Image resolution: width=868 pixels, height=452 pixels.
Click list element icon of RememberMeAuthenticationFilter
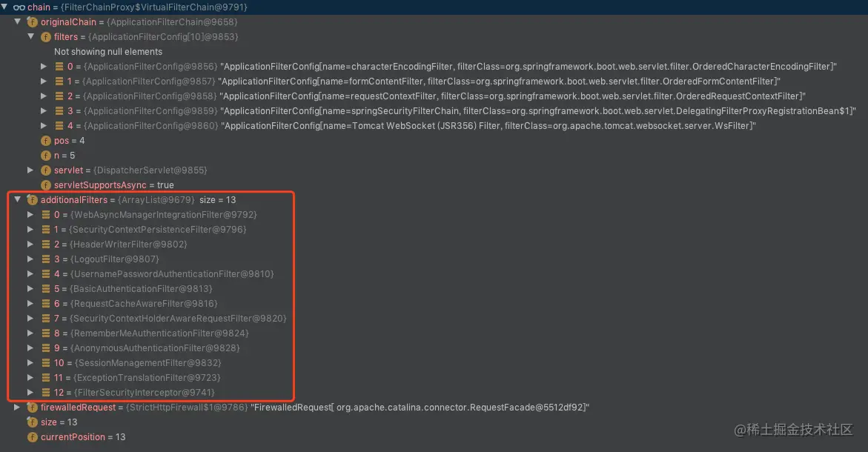[46, 333]
